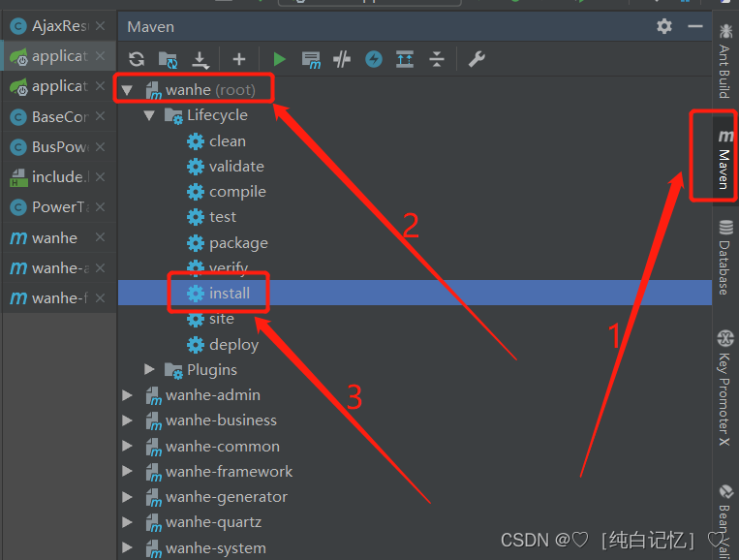Viewport: 739px width, 560px height.
Task: Switch to the include. editor tab
Action: click(60, 176)
